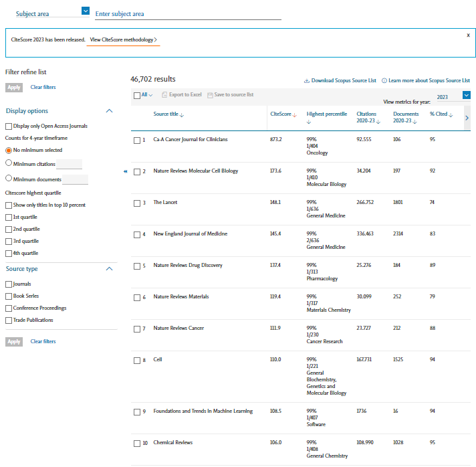Screen dimensions: 476x467
Task: Click the top Clear filters link
Action: (x=43, y=87)
